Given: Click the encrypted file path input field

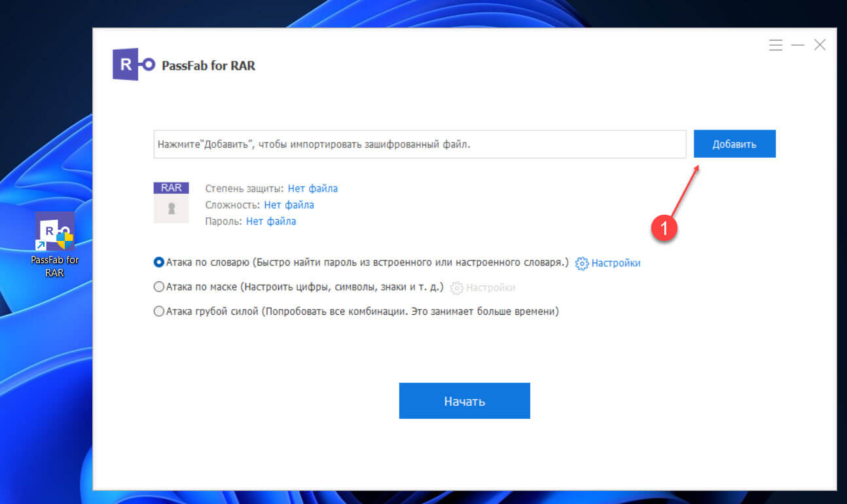Looking at the screenshot, I should click(x=420, y=144).
